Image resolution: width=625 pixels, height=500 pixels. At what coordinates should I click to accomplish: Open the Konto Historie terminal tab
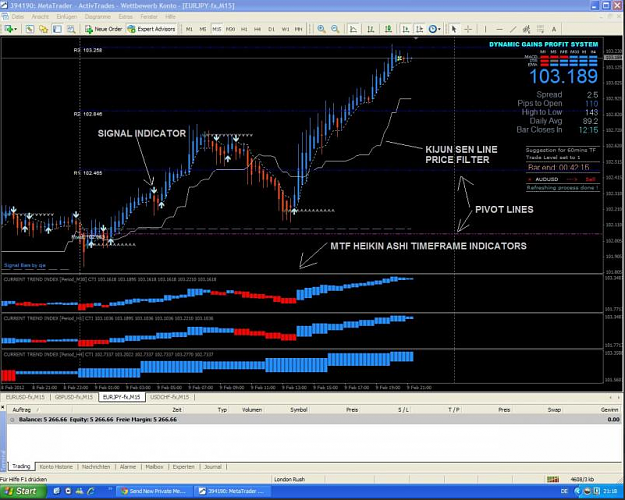coord(56,467)
